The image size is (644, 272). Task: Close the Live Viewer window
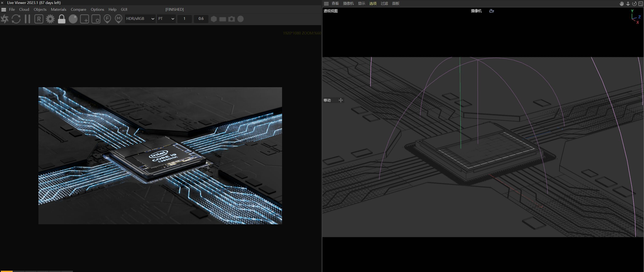pyautogui.click(x=2, y=3)
